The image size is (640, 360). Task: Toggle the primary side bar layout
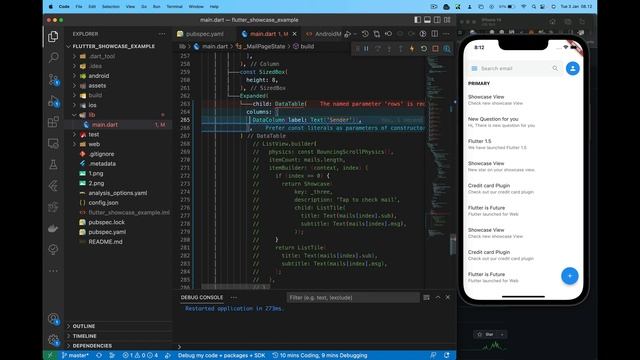click(418, 20)
